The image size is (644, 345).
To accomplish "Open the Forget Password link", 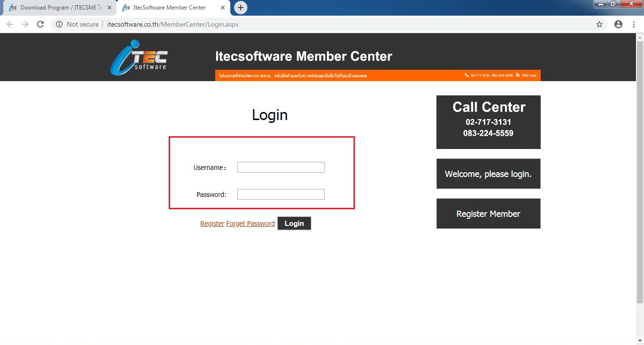I will coord(250,224).
